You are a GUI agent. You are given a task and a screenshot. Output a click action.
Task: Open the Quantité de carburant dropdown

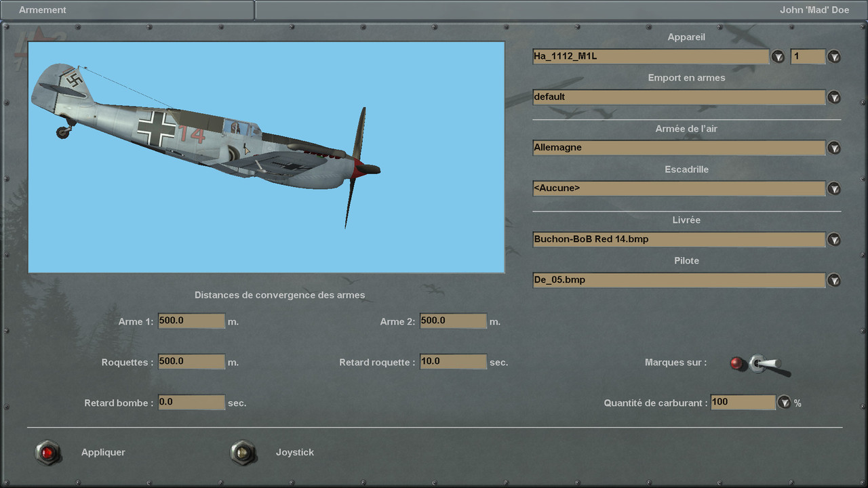pos(785,403)
